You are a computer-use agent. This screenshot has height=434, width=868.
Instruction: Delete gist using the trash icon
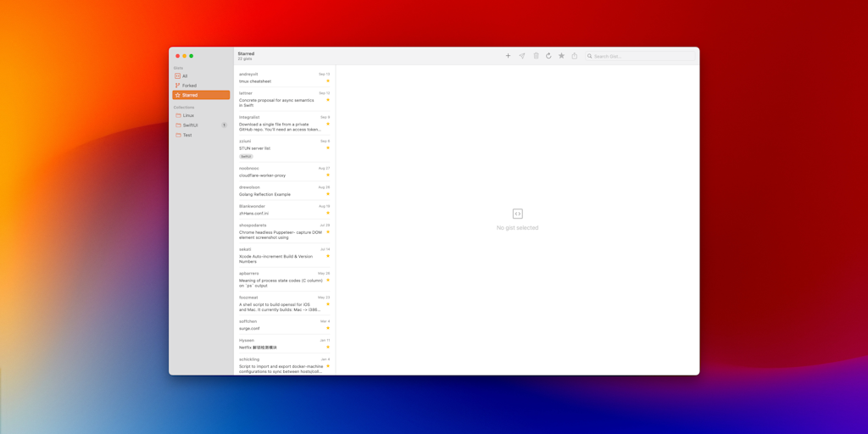(x=536, y=56)
